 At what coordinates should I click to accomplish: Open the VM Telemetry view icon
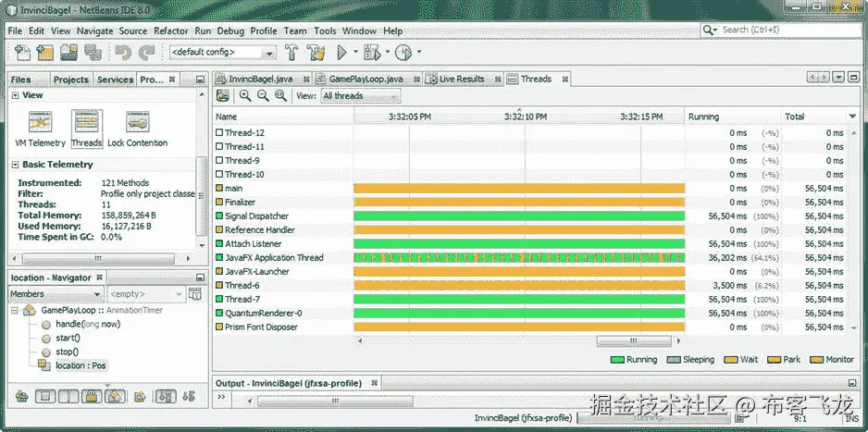point(41,122)
